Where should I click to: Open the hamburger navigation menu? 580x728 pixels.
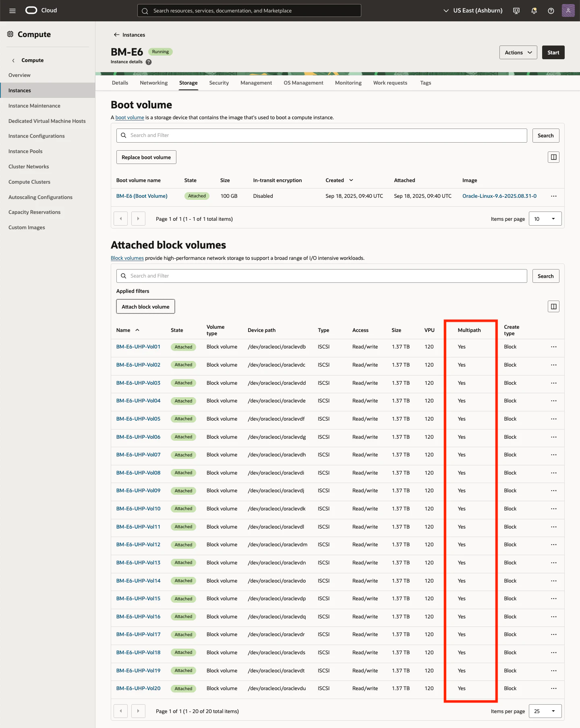12,11
